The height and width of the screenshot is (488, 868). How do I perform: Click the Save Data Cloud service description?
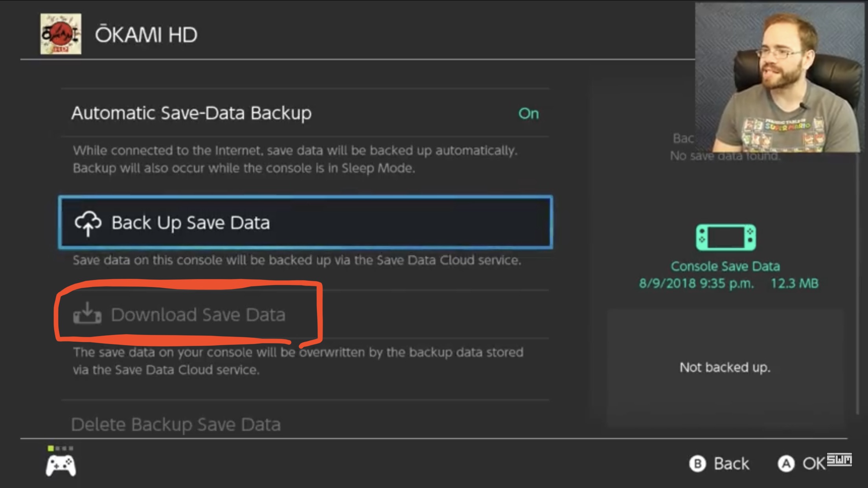tap(297, 260)
